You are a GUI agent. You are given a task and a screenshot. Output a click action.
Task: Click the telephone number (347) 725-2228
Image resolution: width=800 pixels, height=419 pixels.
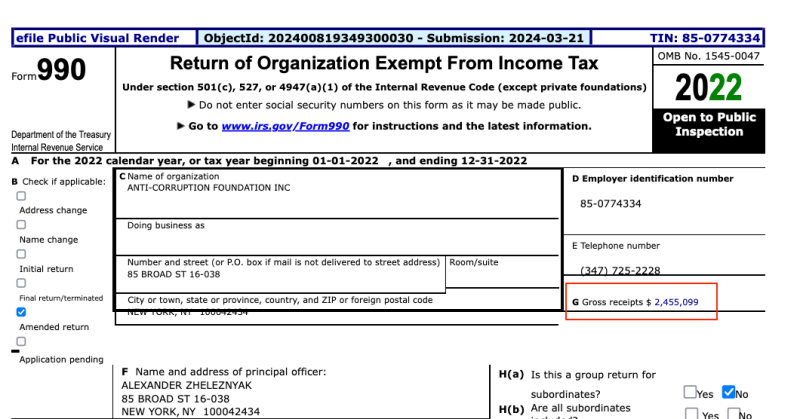click(620, 271)
